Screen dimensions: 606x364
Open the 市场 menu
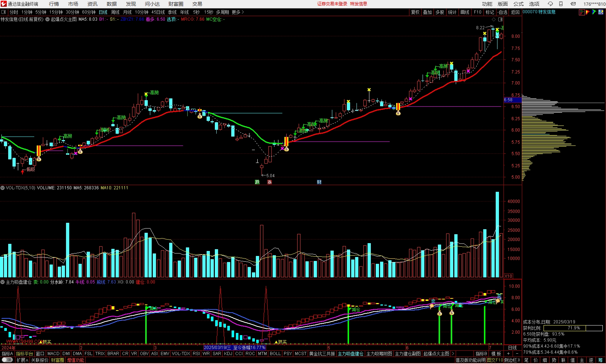(73, 4)
